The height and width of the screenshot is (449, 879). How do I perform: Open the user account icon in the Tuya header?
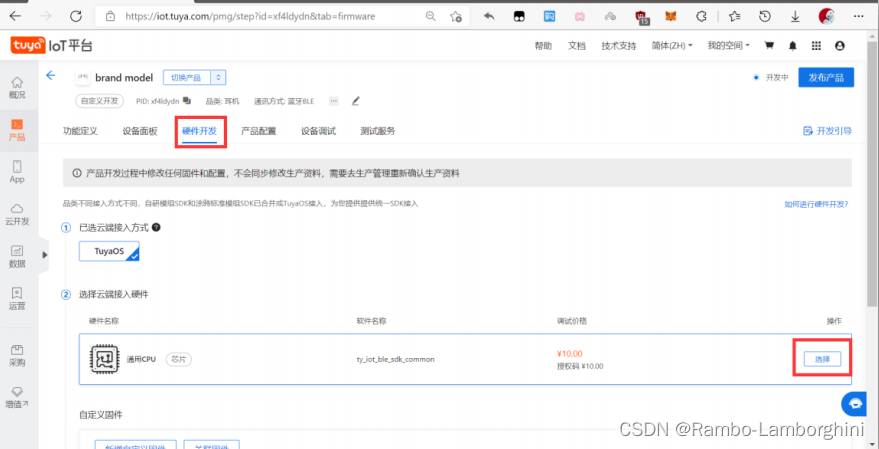[840, 46]
